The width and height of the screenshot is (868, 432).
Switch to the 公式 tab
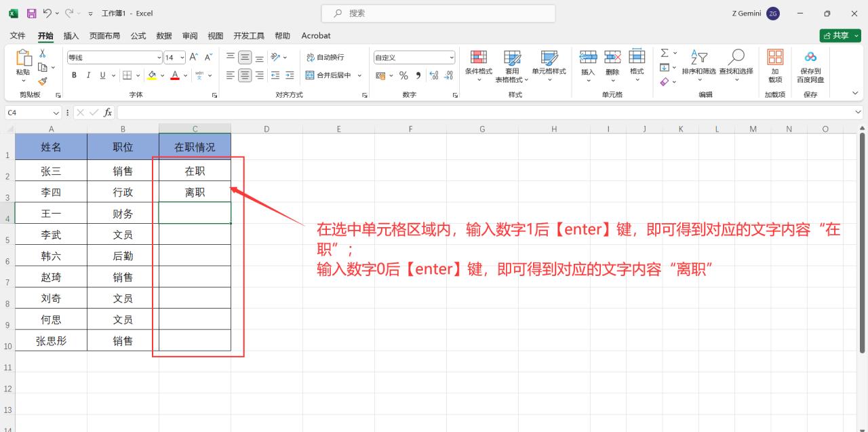(x=138, y=36)
